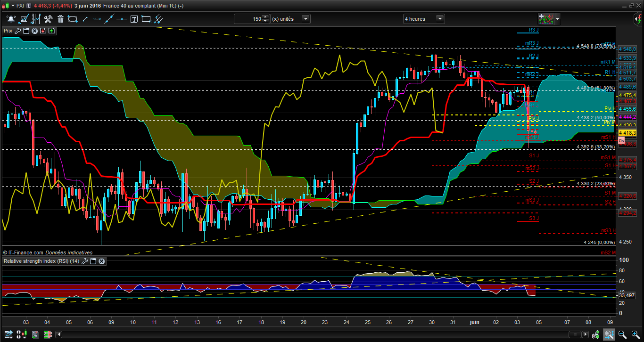Click the 33,497 RSI value label
This screenshot has height=342, width=644.
click(627, 295)
